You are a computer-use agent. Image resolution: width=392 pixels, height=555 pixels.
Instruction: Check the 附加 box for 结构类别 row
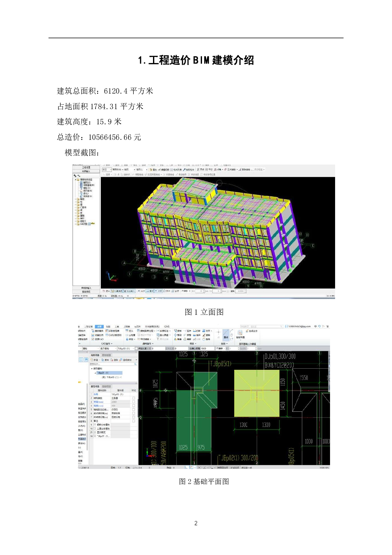coord(133,398)
